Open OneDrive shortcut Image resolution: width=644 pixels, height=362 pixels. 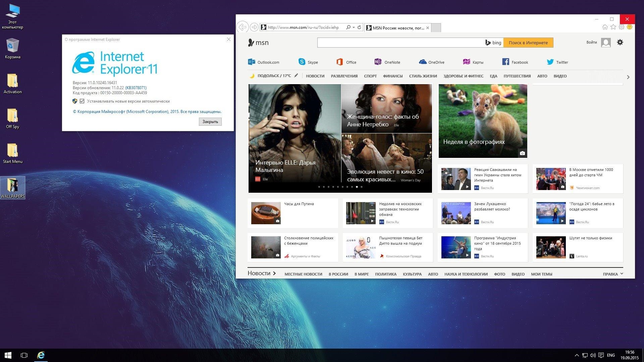click(x=432, y=62)
